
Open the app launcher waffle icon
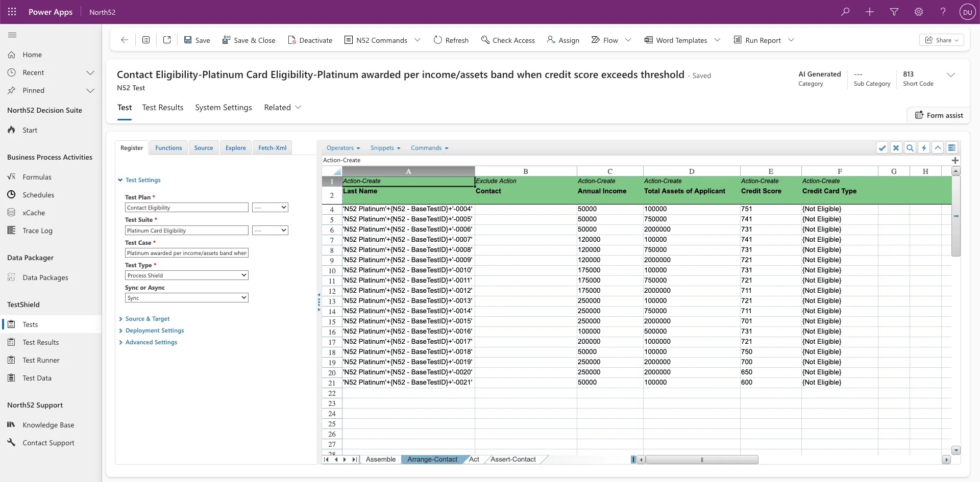click(12, 12)
